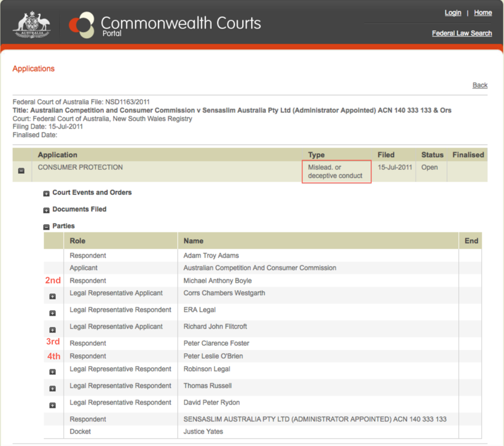
Task: Go to Home page link
Action: [x=483, y=13]
